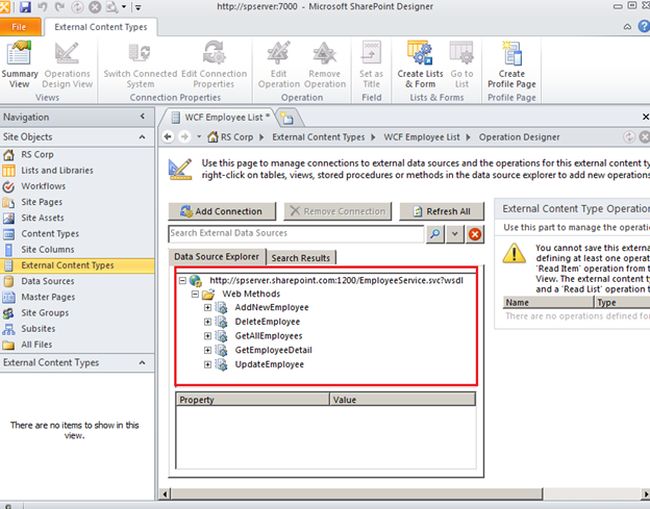
Task: Open the ribbon help question mark
Action: 644,26
